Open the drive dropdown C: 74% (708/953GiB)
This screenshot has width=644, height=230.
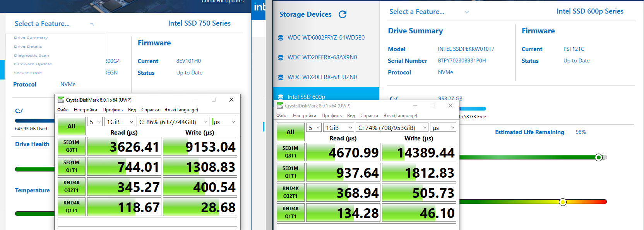click(x=392, y=128)
